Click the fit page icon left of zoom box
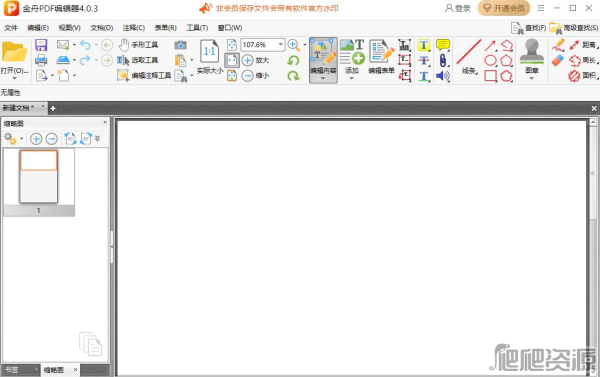 coord(232,45)
